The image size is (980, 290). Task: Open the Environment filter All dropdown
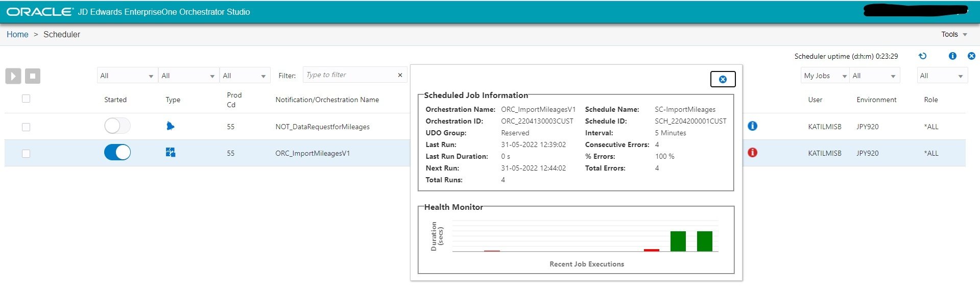[x=874, y=76]
